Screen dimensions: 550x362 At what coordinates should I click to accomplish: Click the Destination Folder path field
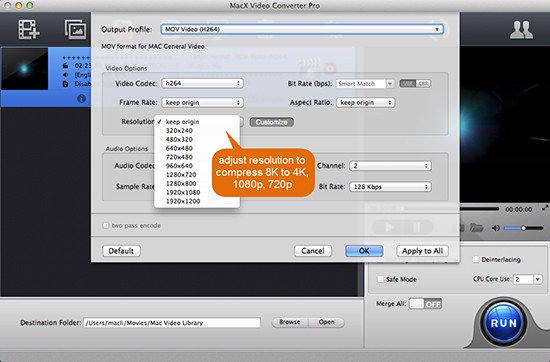pos(172,323)
